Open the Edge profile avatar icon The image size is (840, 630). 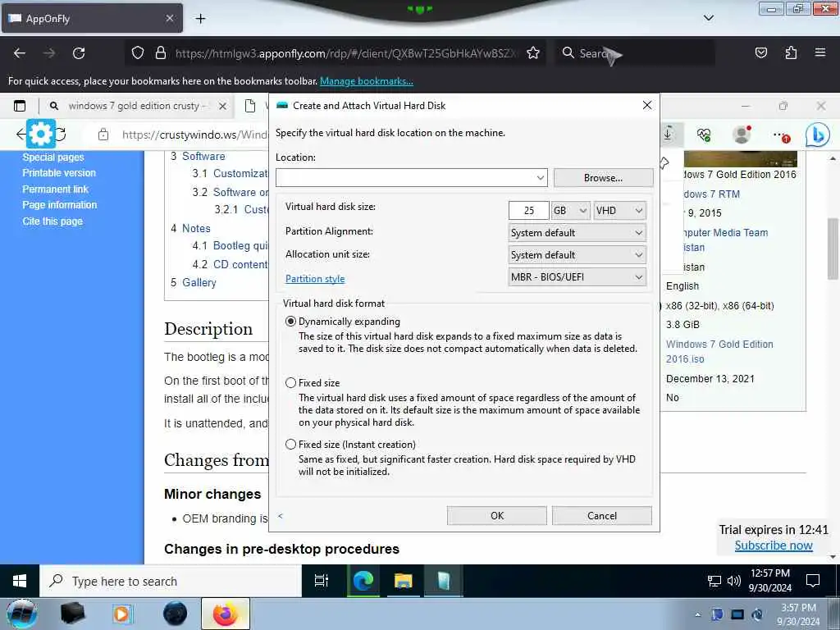742,135
